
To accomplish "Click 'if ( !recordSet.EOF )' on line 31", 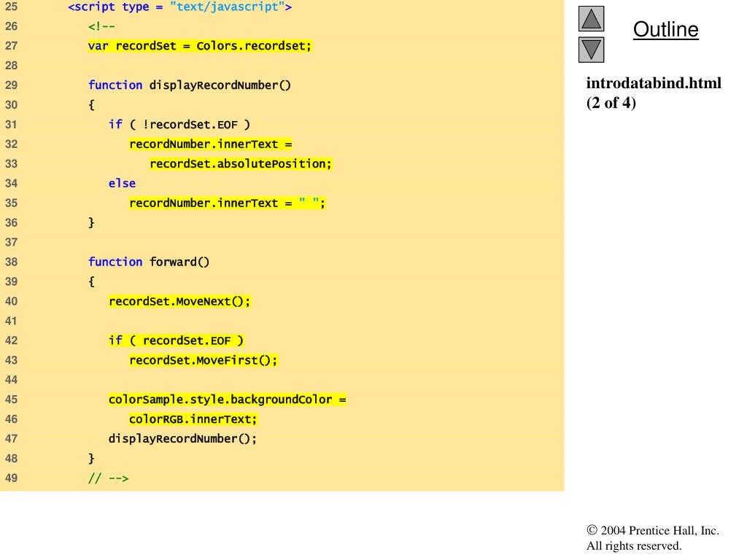I will (179, 125).
